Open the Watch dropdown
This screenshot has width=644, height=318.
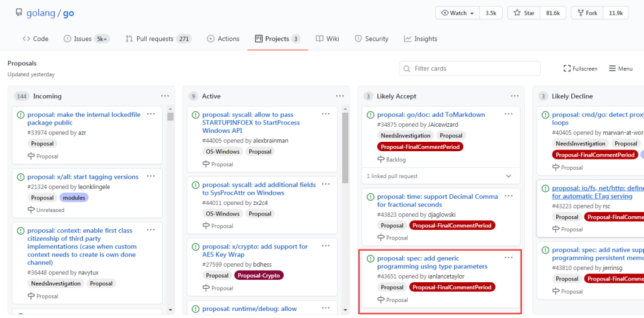tap(458, 13)
